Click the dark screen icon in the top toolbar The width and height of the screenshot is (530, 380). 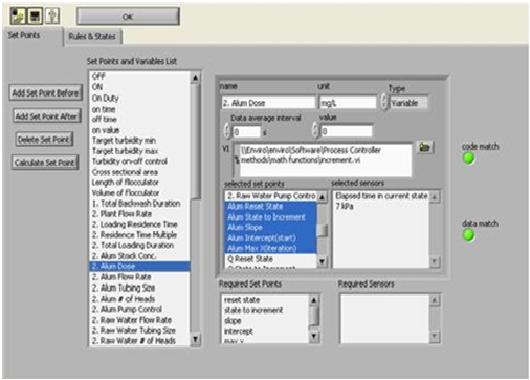tap(35, 16)
